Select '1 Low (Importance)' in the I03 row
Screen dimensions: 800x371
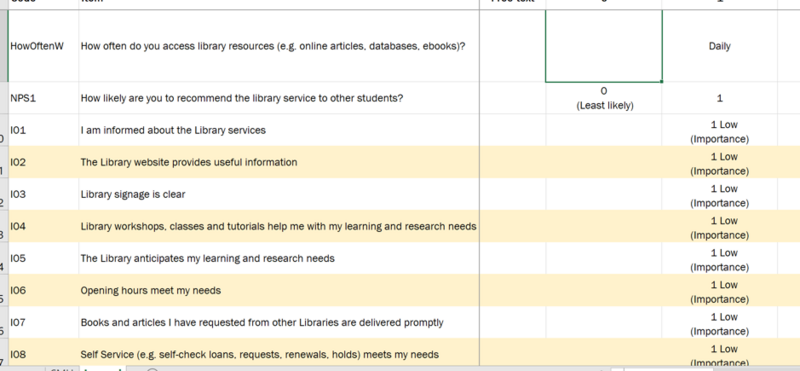tap(719, 195)
